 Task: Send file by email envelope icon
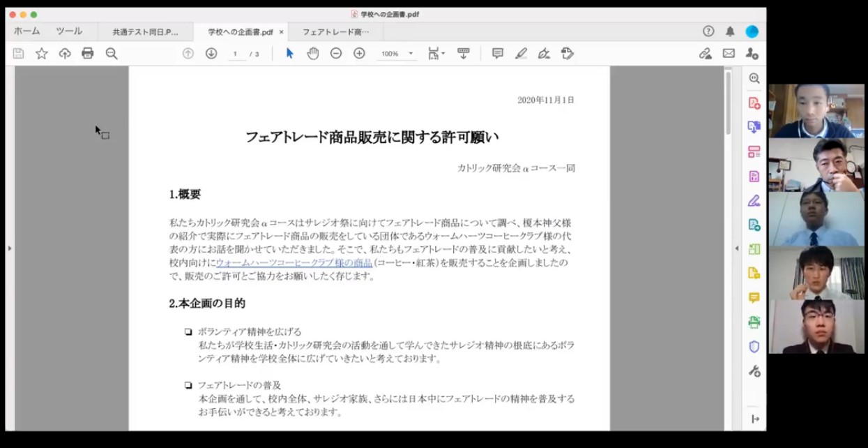tap(729, 54)
